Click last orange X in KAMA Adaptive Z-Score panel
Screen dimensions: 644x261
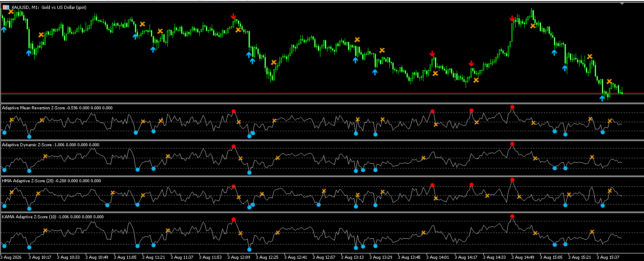click(x=592, y=232)
